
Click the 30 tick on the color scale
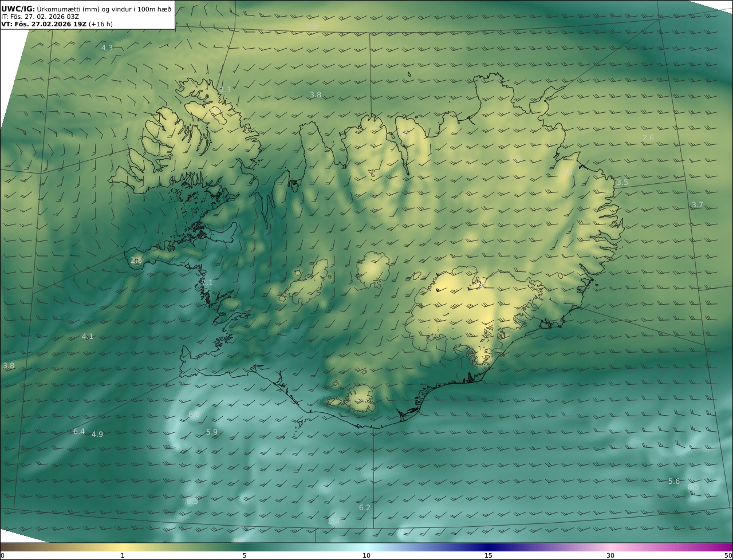(x=610, y=556)
